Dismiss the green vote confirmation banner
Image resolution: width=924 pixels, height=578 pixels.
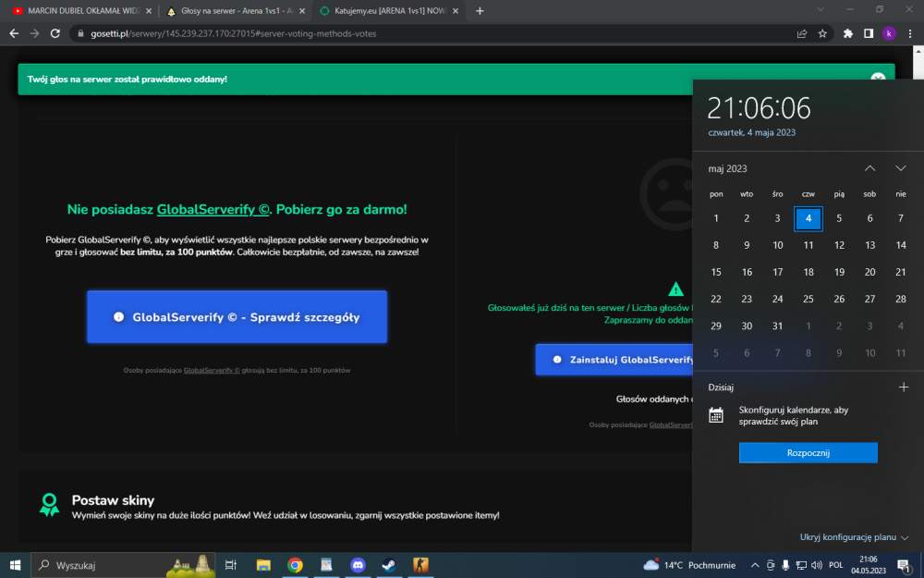tap(878, 79)
